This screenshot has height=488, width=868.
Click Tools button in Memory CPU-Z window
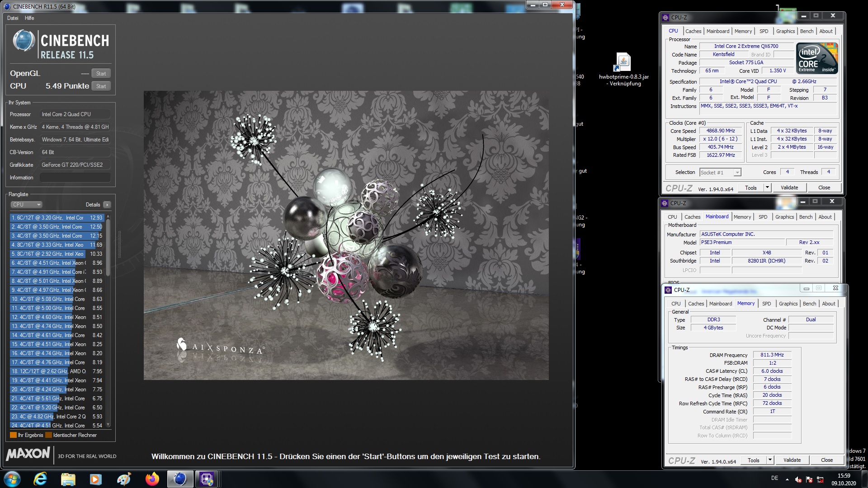click(x=754, y=460)
